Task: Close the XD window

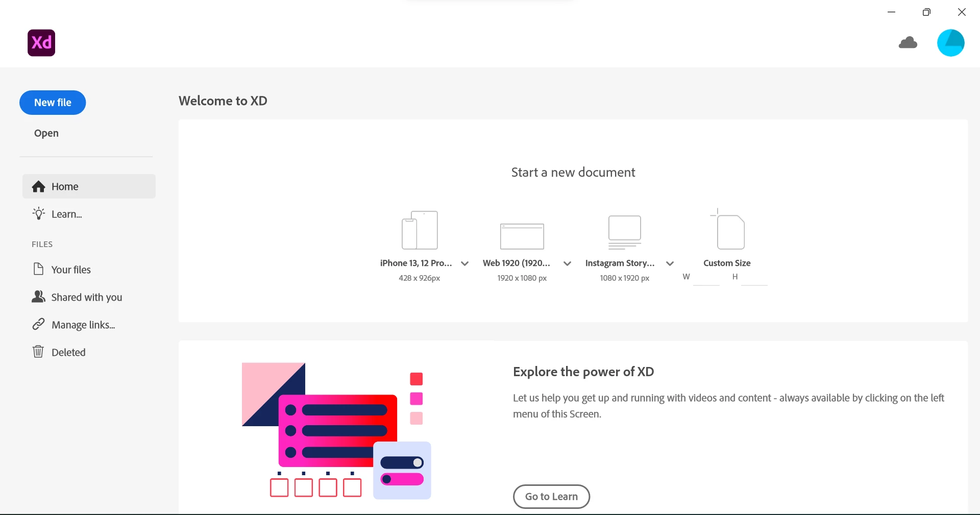Action: [x=962, y=12]
